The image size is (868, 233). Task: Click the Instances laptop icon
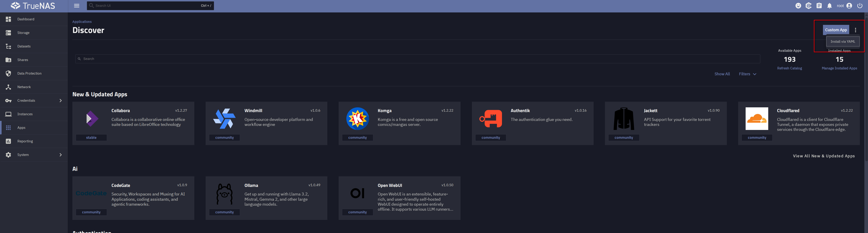8,114
